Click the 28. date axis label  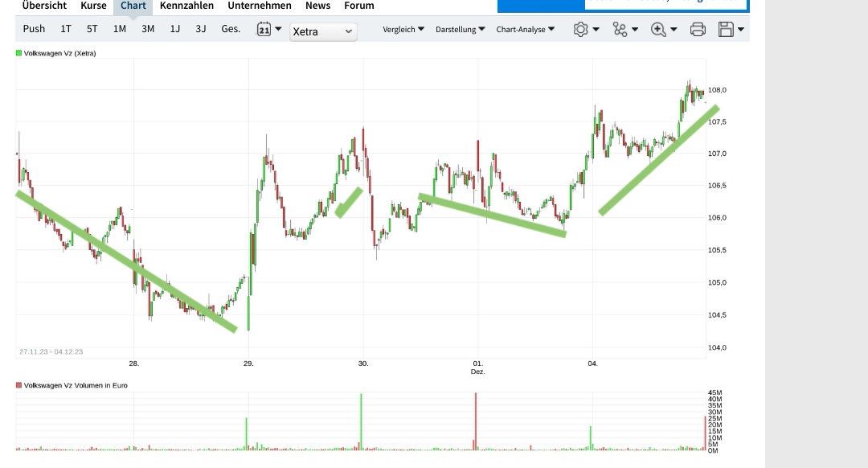pos(134,364)
